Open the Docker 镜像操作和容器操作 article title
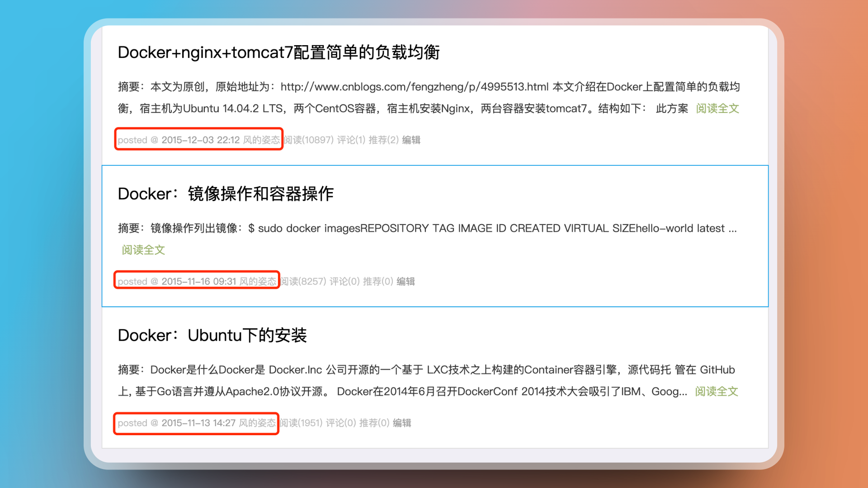Viewport: 868px width, 488px height. (x=226, y=194)
